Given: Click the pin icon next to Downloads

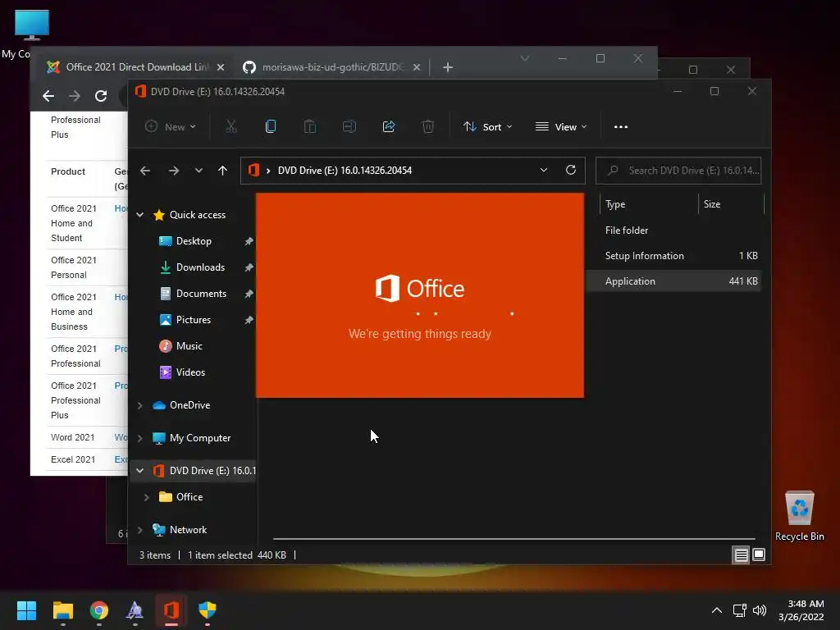Looking at the screenshot, I should tap(249, 267).
